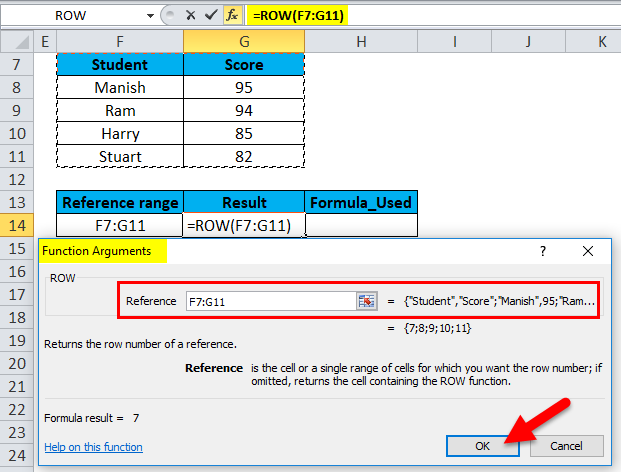This screenshot has height=472, width=621.
Task: Select row 8 header
Action: [17, 88]
